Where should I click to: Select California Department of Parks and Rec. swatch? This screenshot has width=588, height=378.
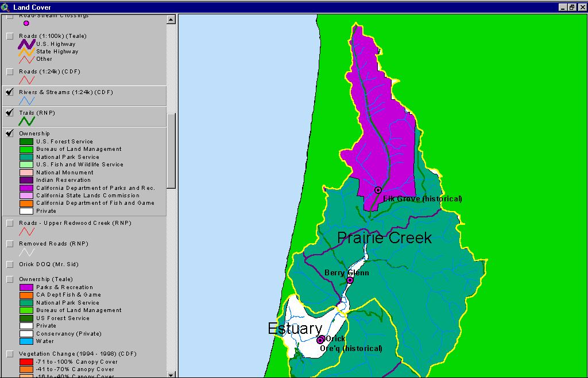[x=26, y=188]
